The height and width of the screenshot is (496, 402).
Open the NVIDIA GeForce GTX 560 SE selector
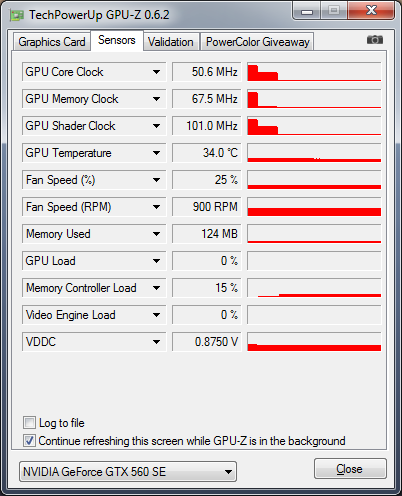click(128, 472)
